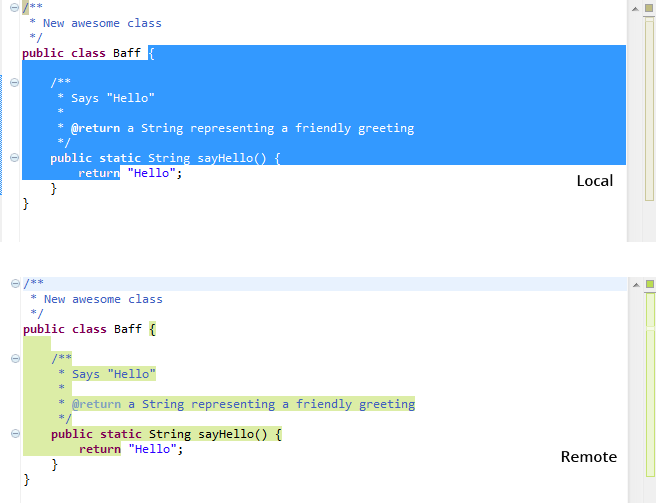Click the return keyword in Remote pane
Screen dimensions: 656x504
click(x=99, y=449)
